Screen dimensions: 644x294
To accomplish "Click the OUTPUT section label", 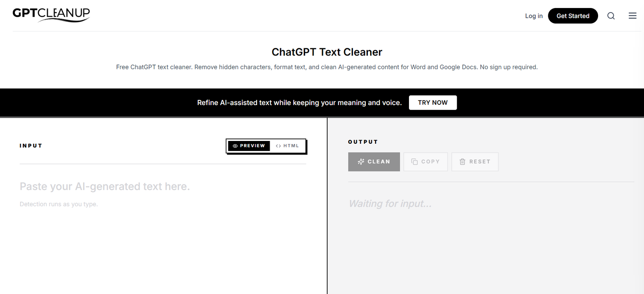I will (363, 142).
